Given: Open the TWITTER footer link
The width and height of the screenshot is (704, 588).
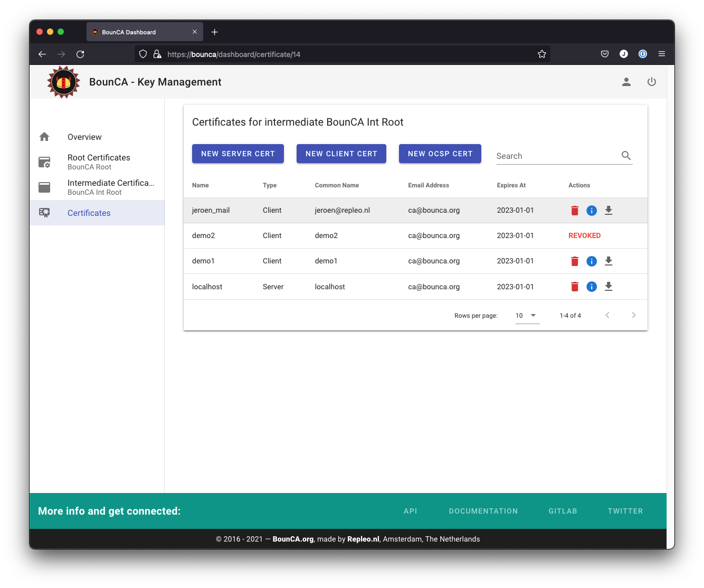Looking at the screenshot, I should pyautogui.click(x=625, y=511).
